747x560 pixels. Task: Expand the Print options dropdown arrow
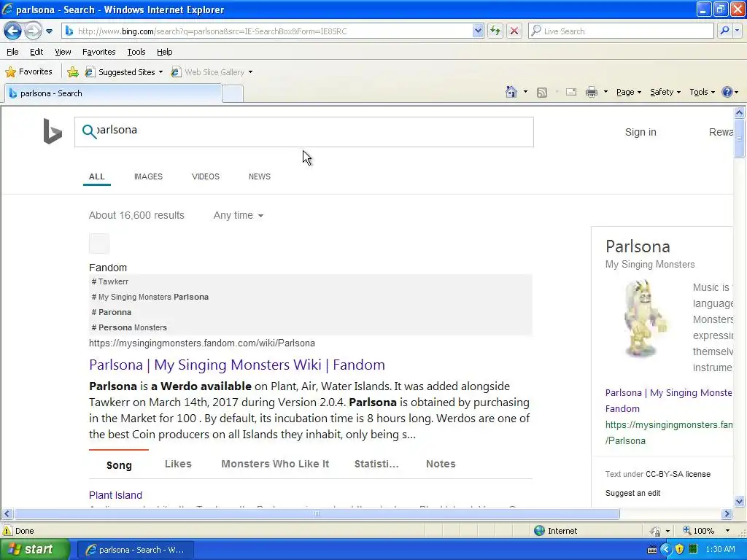coord(605,92)
